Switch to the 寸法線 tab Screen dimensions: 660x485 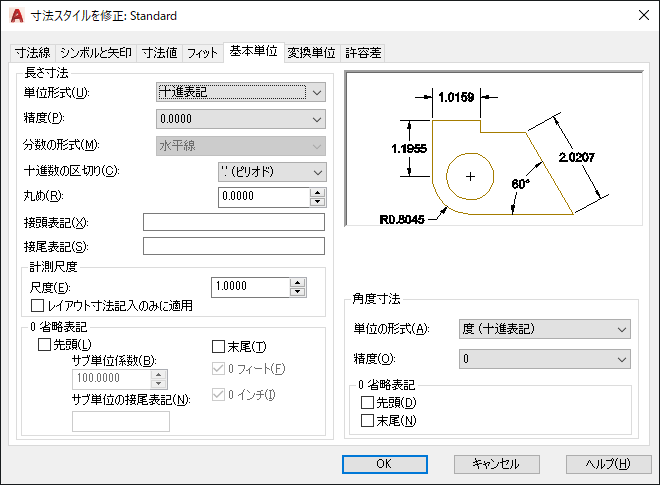point(32,53)
